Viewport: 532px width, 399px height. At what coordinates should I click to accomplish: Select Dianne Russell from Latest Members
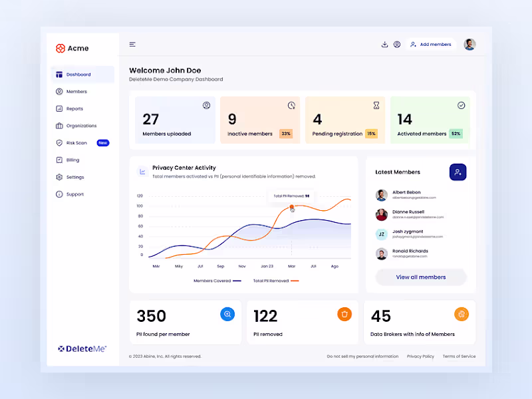[410, 214]
